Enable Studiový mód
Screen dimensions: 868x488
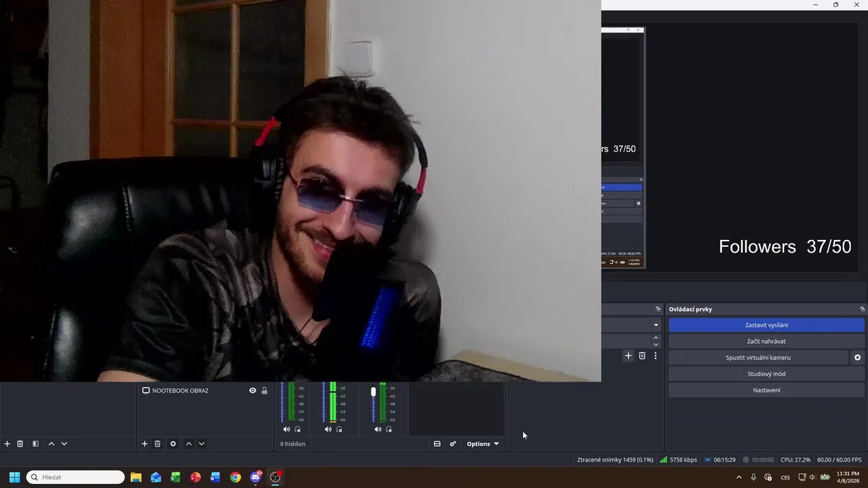pyautogui.click(x=766, y=374)
